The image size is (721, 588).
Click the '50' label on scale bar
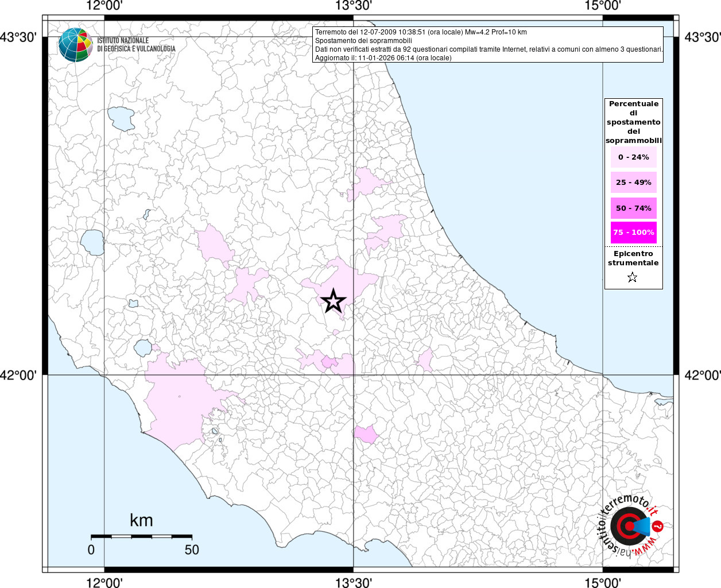192,550
